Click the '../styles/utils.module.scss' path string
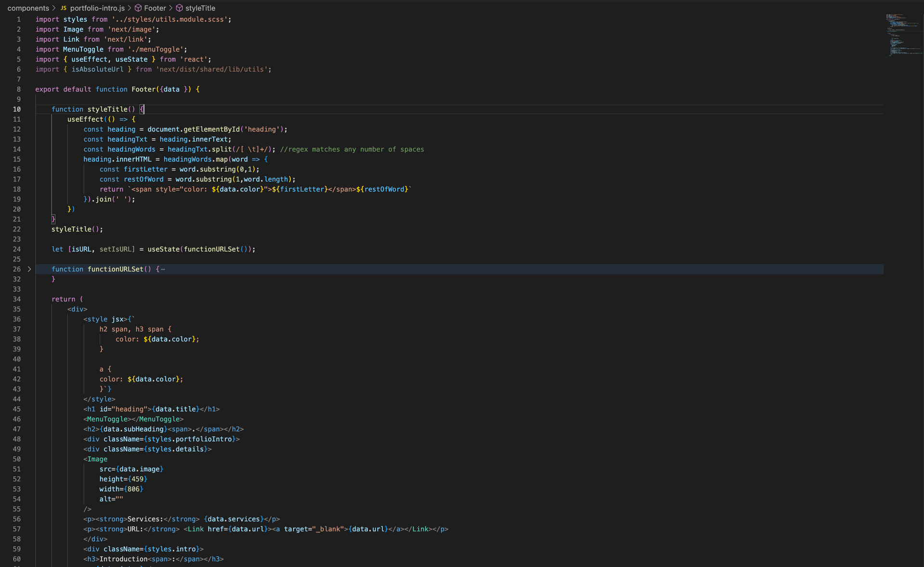Image resolution: width=924 pixels, height=567 pixels. (169, 19)
